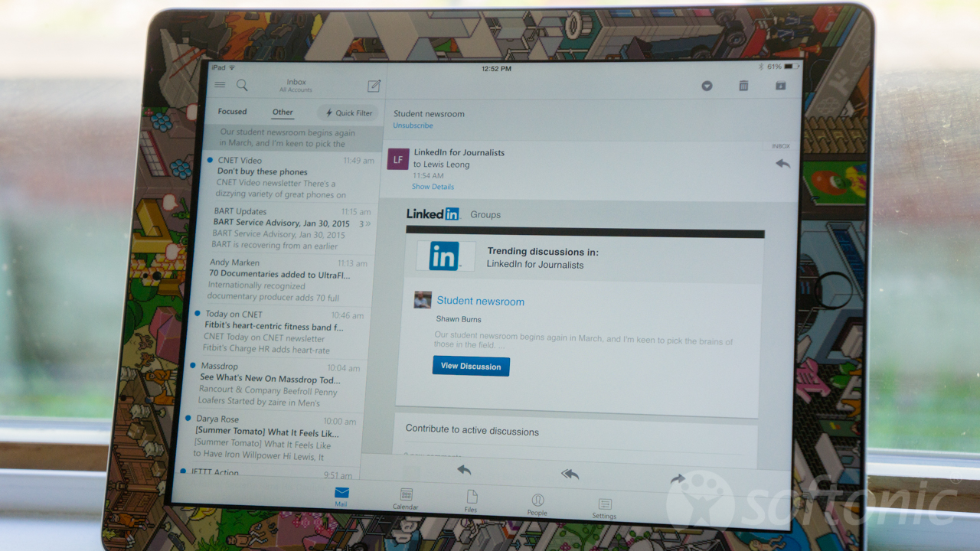The image size is (980, 551).
Task: Expand Show Details for sender
Action: (x=433, y=187)
